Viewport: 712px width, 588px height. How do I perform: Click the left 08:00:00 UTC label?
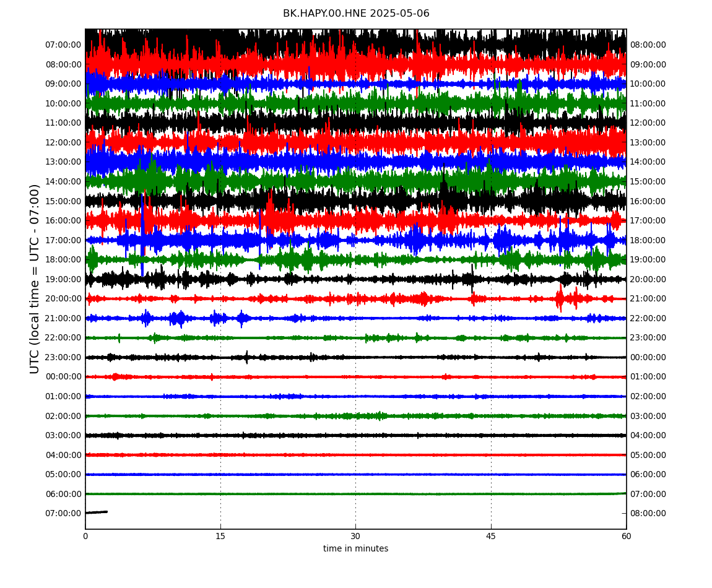coord(63,64)
